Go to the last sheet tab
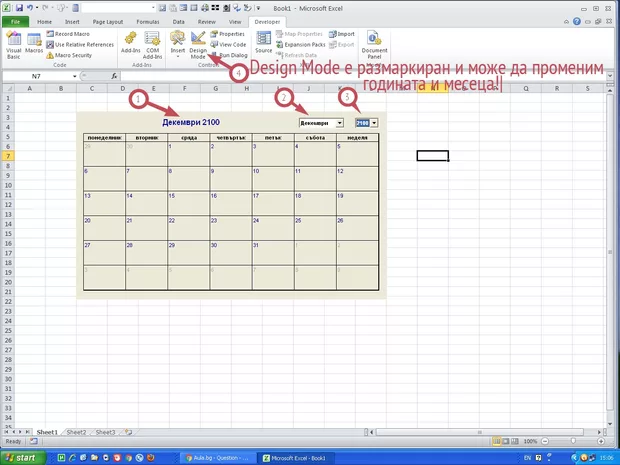620x465 pixels. coord(27,432)
